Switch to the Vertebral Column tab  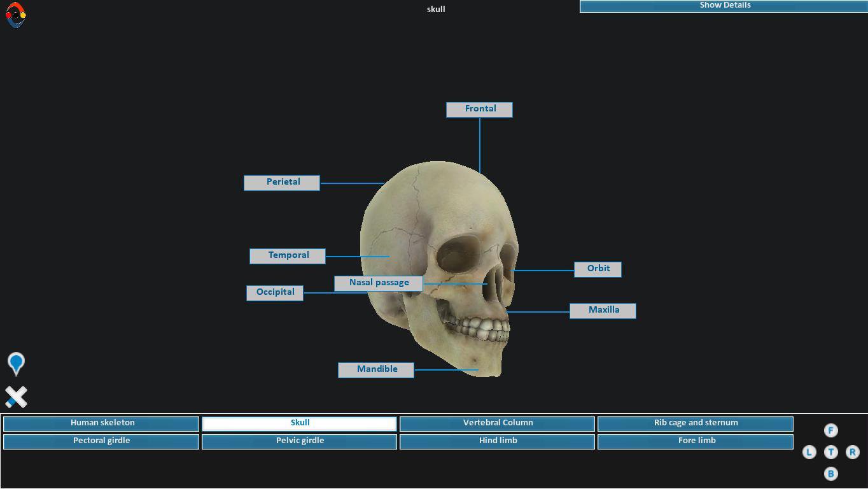497,423
